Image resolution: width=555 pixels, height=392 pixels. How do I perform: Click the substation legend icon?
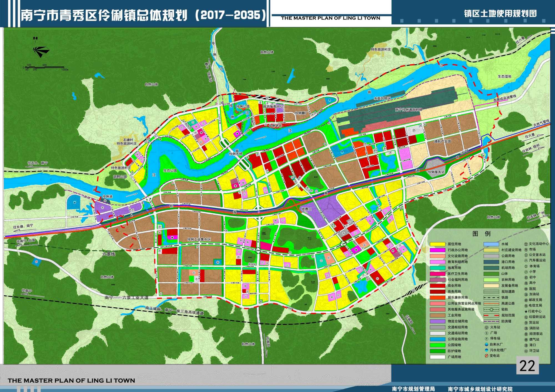pyautogui.click(x=486, y=356)
